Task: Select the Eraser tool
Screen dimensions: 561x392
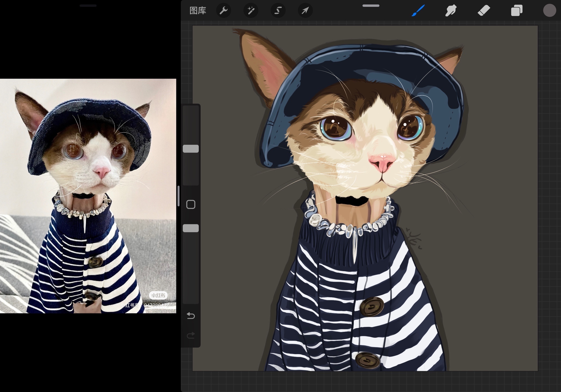Action: [484, 11]
